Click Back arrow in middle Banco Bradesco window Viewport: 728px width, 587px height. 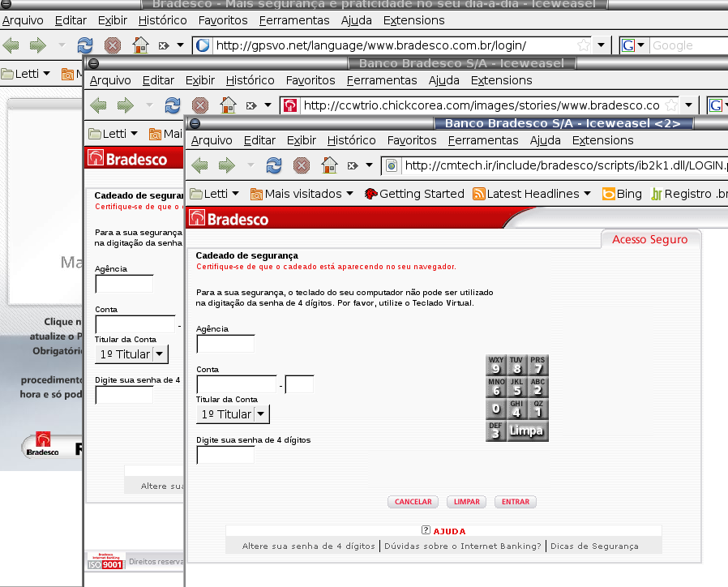pos(98,105)
